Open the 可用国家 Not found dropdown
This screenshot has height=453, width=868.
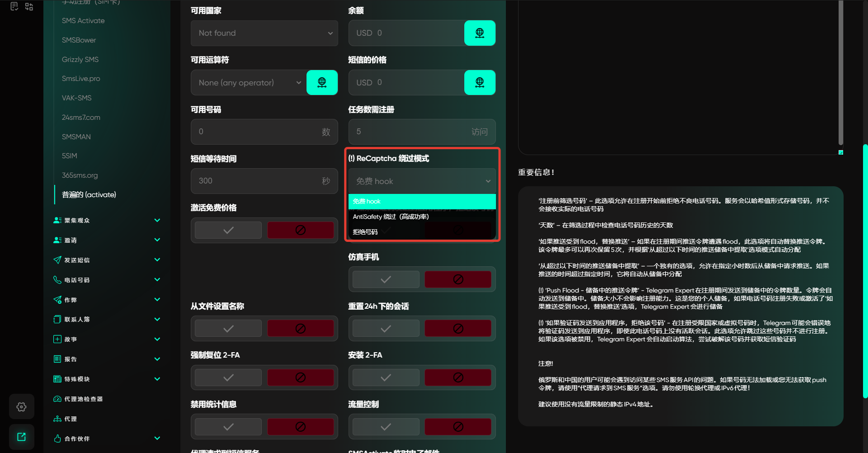264,33
